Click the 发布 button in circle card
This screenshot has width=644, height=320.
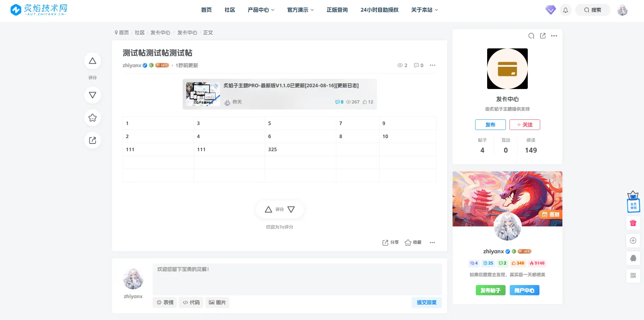[490, 125]
